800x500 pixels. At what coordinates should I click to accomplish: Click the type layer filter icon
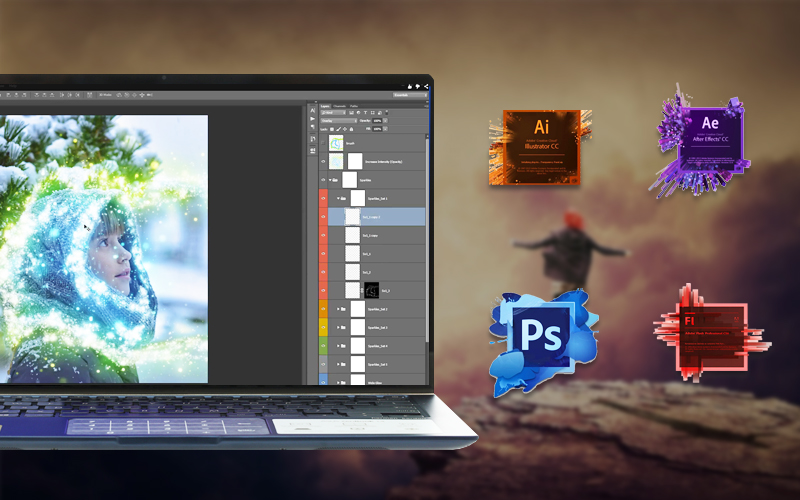coord(365,113)
